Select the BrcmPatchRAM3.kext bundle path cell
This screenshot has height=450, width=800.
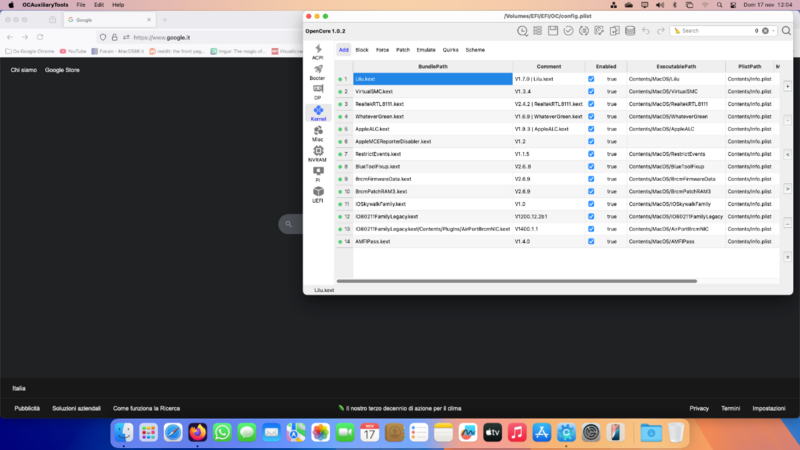(433, 191)
